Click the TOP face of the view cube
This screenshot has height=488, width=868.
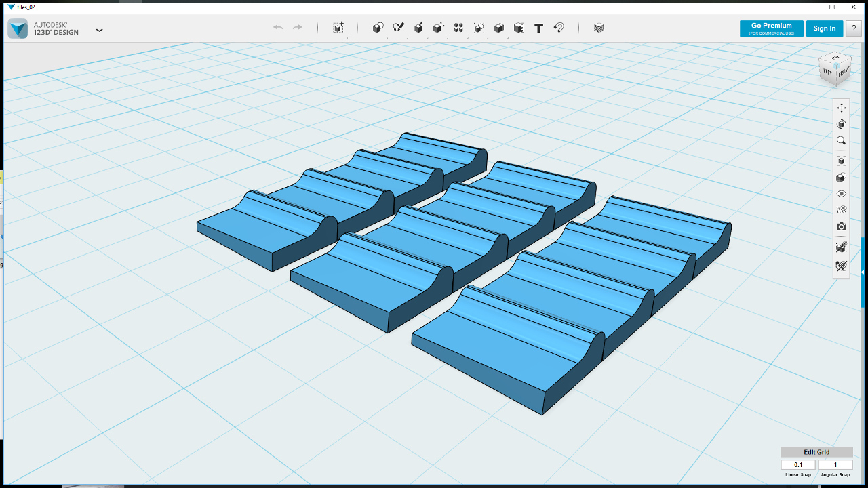click(x=835, y=58)
